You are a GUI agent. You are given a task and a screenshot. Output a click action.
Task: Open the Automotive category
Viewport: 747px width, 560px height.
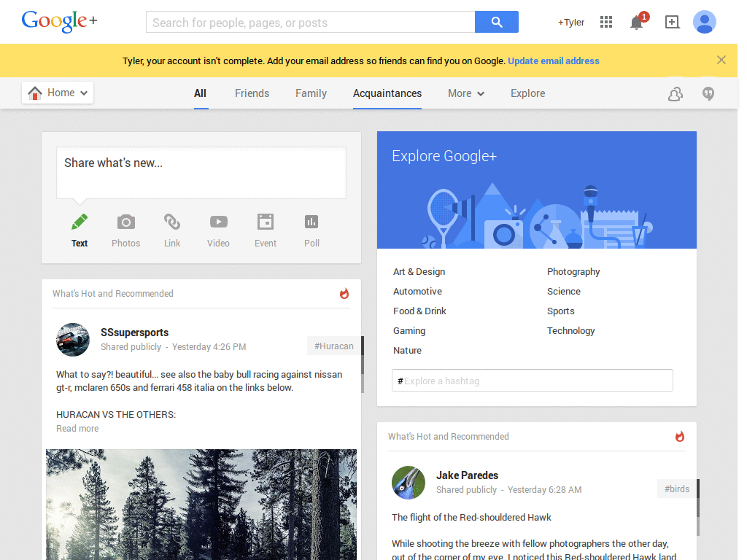pos(417,291)
